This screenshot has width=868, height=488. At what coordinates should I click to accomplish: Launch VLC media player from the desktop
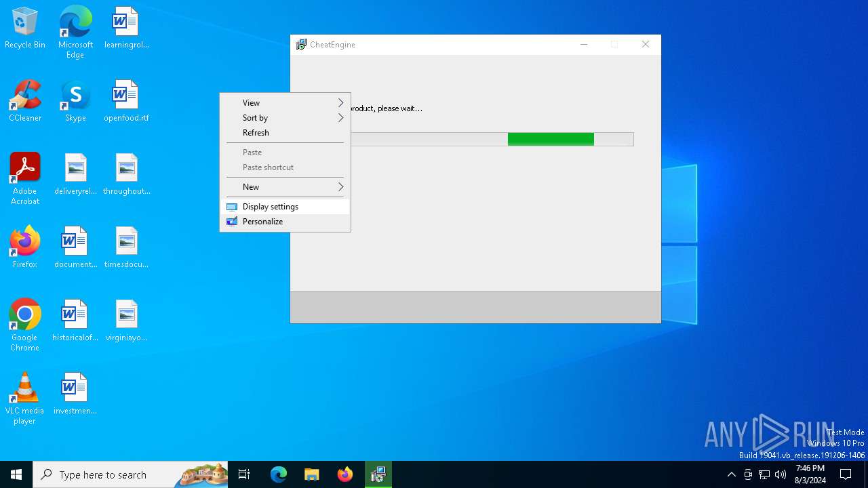pyautogui.click(x=25, y=399)
